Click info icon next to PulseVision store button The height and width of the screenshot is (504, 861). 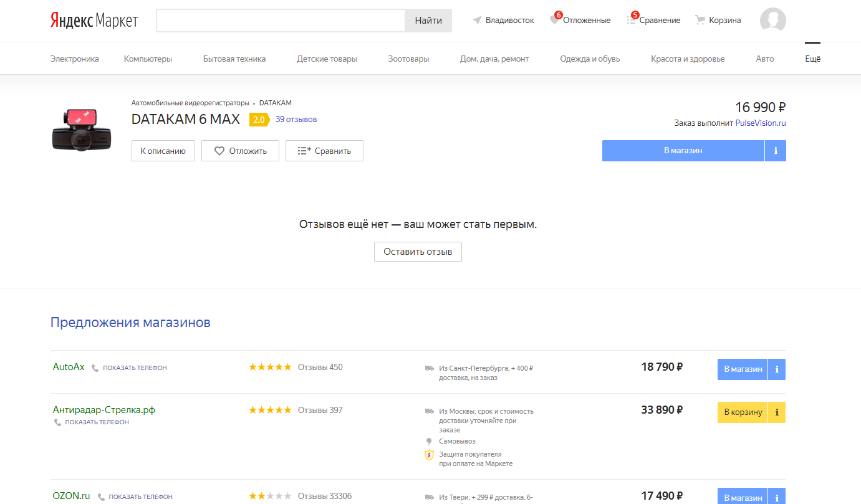775,151
